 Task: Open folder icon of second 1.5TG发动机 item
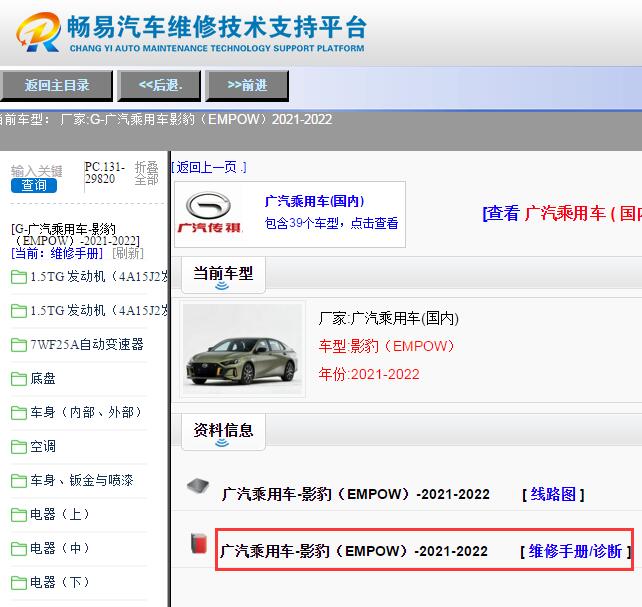[x=19, y=311]
